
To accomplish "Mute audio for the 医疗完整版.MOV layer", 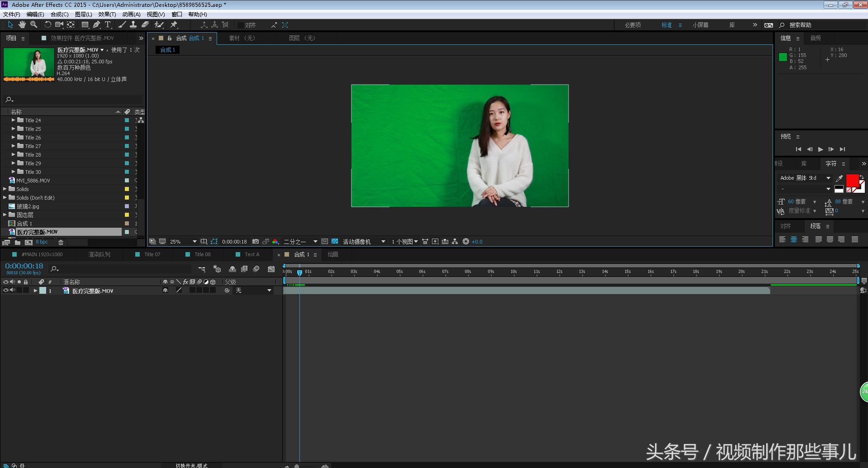I will click(x=12, y=290).
